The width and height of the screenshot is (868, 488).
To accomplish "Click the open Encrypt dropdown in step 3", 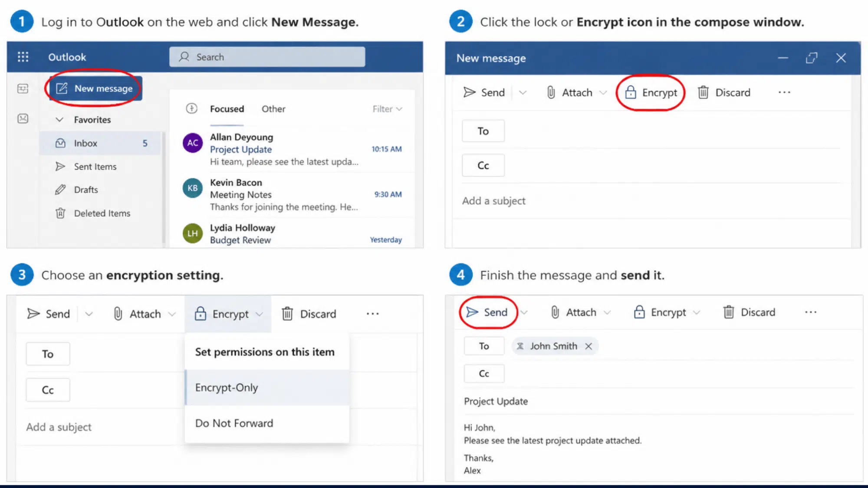I will 228,314.
